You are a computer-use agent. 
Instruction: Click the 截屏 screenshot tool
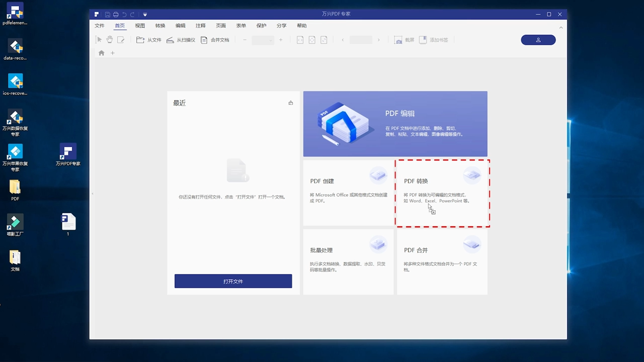(404, 40)
